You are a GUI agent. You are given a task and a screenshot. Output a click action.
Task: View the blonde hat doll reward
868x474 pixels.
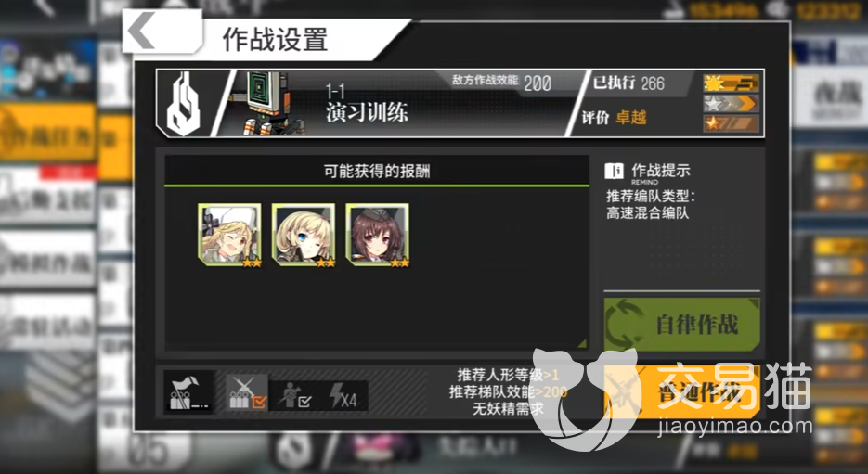(x=229, y=236)
